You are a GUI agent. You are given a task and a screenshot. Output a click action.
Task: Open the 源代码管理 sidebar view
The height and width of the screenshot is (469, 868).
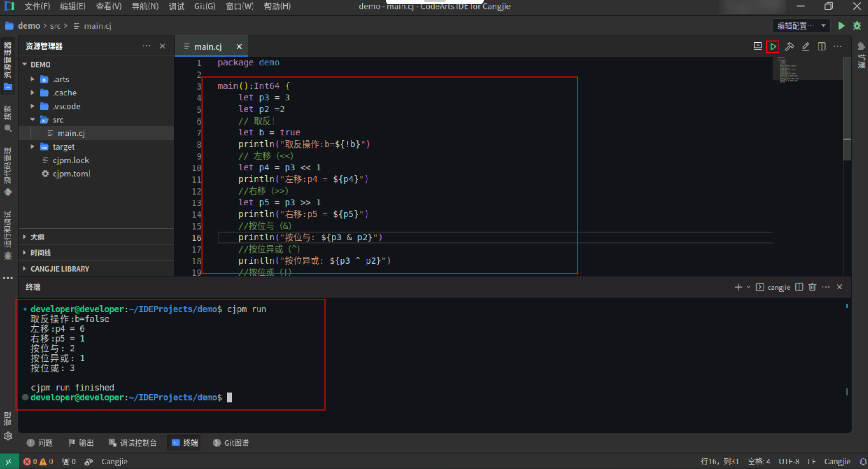tap(8, 171)
